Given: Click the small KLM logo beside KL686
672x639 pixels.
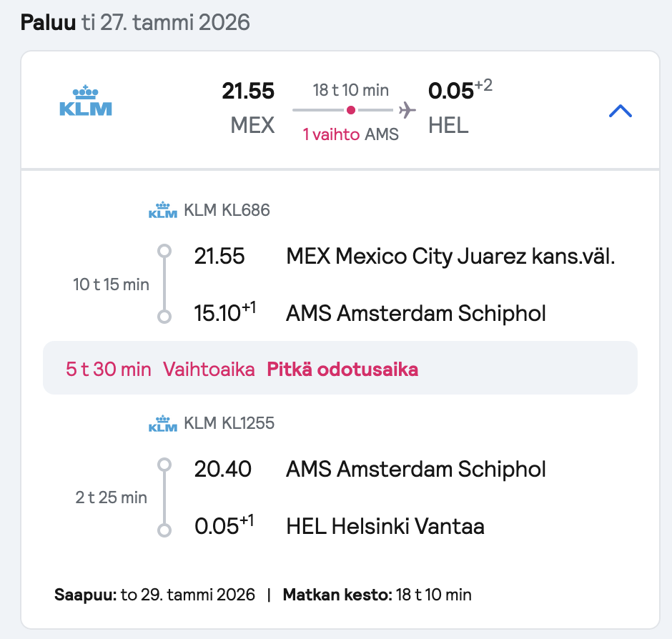Looking at the screenshot, I should pos(163,210).
